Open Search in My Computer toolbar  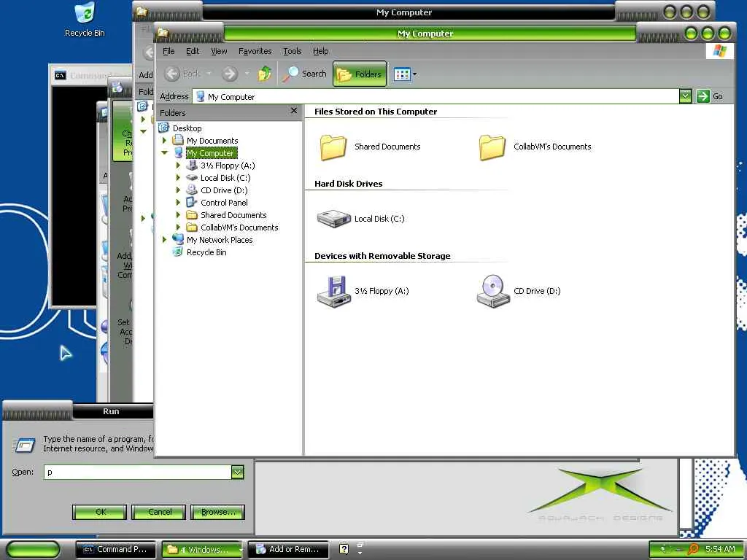tap(305, 74)
